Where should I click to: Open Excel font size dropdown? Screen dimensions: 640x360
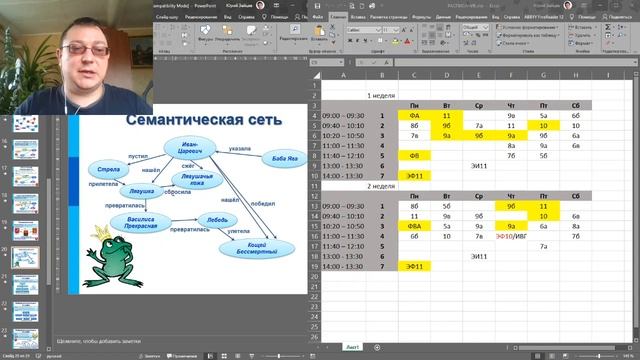(396, 30)
